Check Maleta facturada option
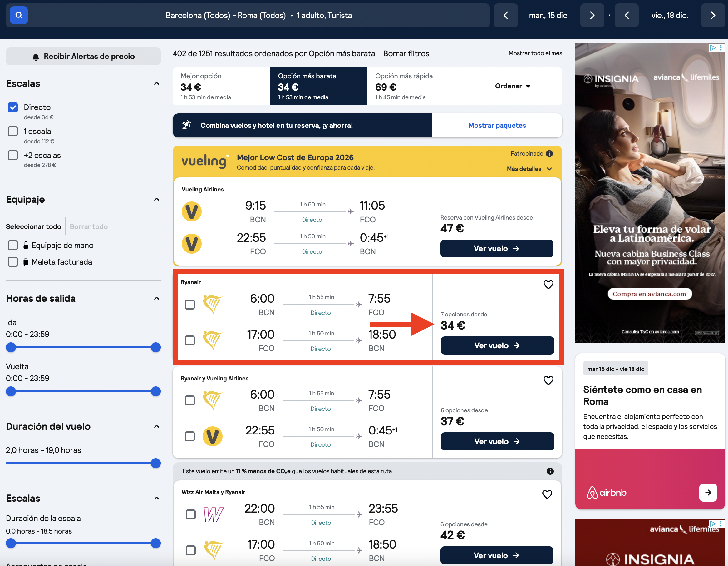 click(13, 262)
